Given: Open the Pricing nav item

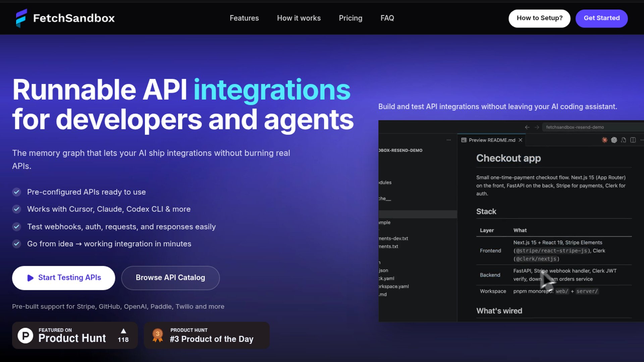Looking at the screenshot, I should [x=351, y=18].
